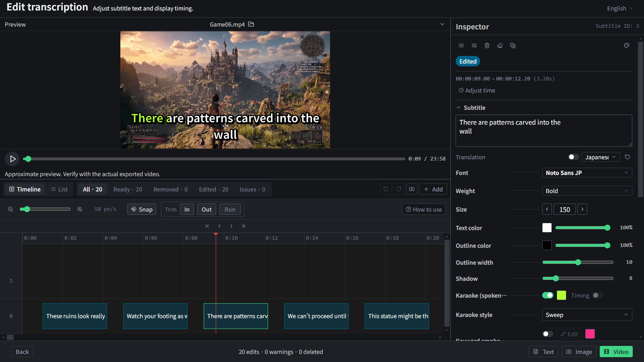This screenshot has width=644, height=362.
Task: Click the Adjust time clock link
Action: 477,90
